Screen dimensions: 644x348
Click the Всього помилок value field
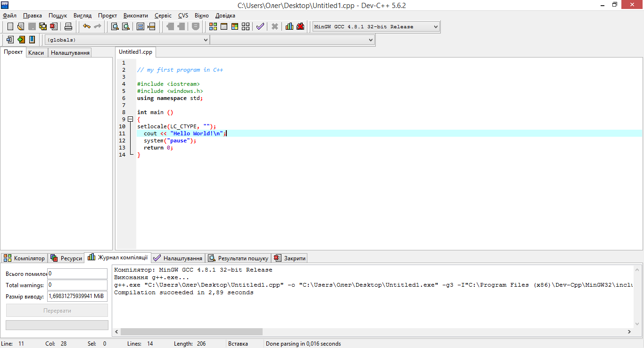point(77,273)
